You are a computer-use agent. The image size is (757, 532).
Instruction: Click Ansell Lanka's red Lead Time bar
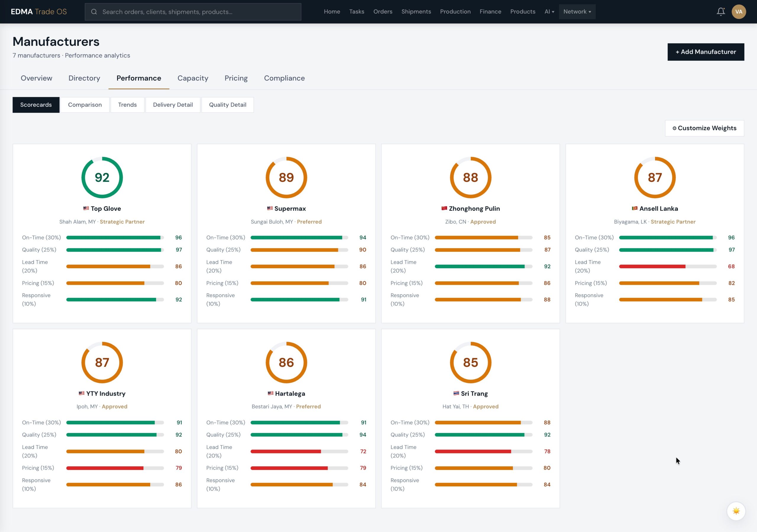click(x=668, y=266)
